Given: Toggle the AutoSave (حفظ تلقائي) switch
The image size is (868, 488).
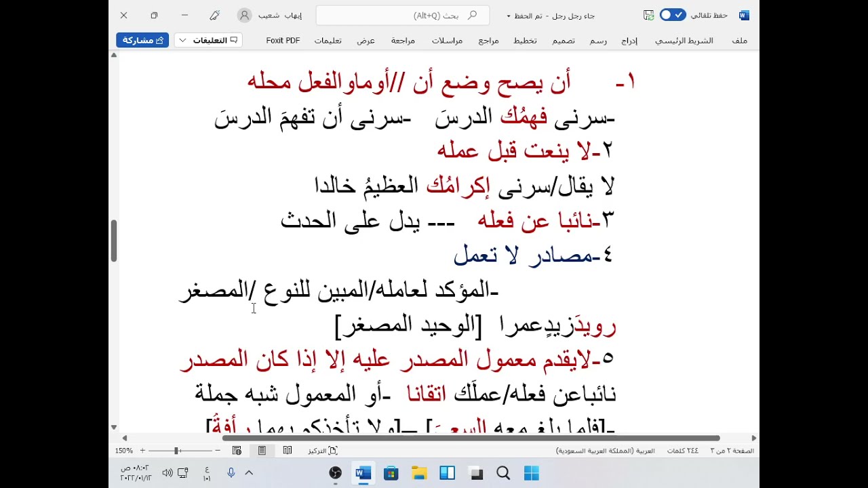Looking at the screenshot, I should [x=673, y=15].
